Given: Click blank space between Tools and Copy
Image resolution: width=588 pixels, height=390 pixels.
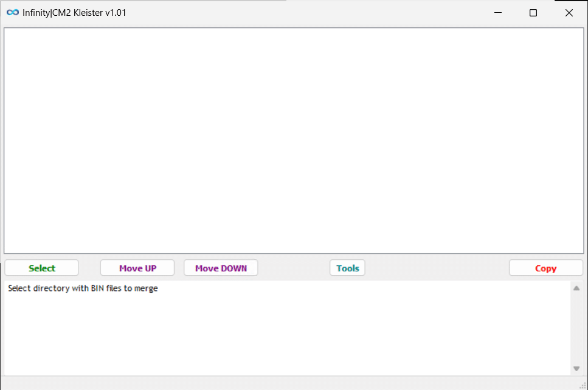Looking at the screenshot, I should [437, 268].
